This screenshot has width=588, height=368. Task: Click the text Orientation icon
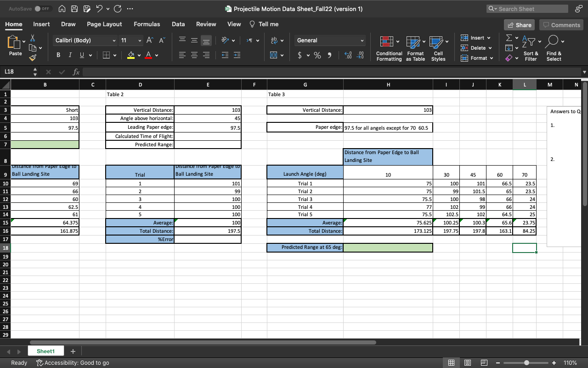[x=225, y=40]
